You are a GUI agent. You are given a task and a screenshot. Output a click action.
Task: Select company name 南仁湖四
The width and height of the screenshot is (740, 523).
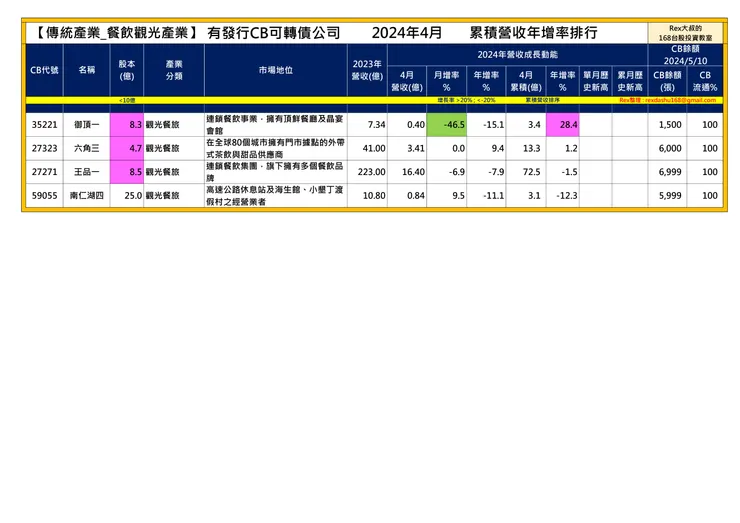pos(87,195)
